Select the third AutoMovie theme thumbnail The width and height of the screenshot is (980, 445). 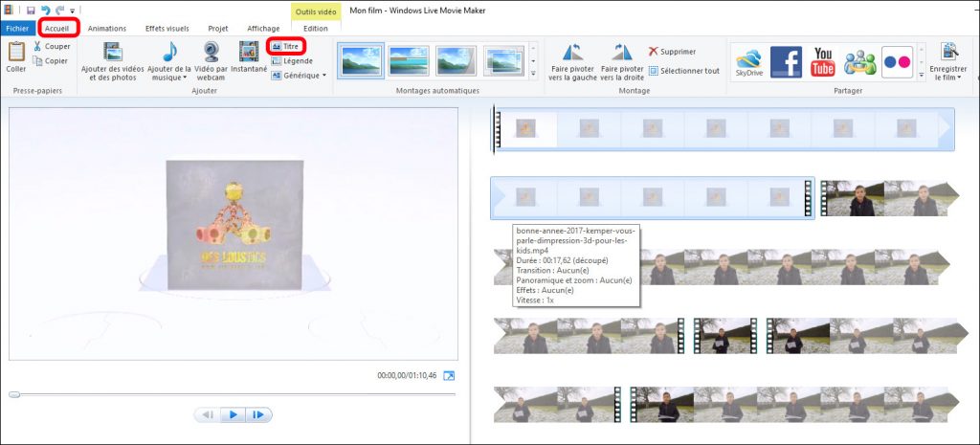pos(457,60)
